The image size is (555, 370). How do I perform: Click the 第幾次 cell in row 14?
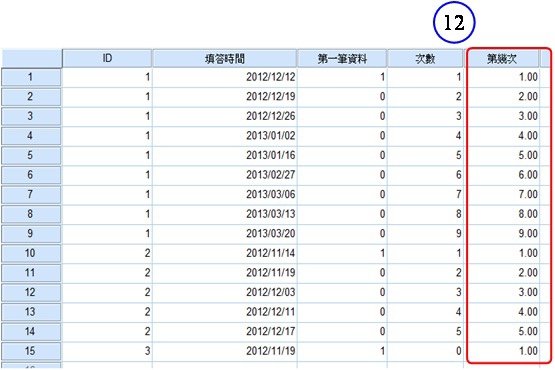click(x=502, y=331)
